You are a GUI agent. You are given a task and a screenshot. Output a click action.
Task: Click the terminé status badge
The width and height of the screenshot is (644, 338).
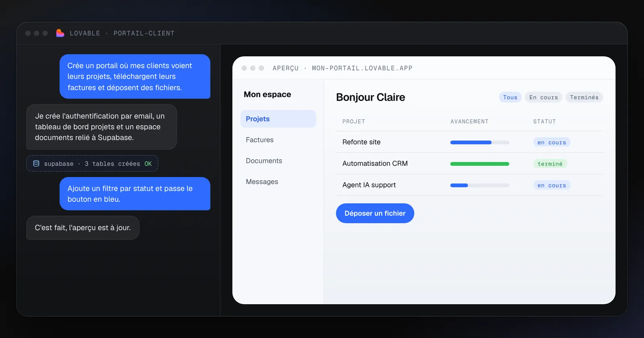(550, 164)
